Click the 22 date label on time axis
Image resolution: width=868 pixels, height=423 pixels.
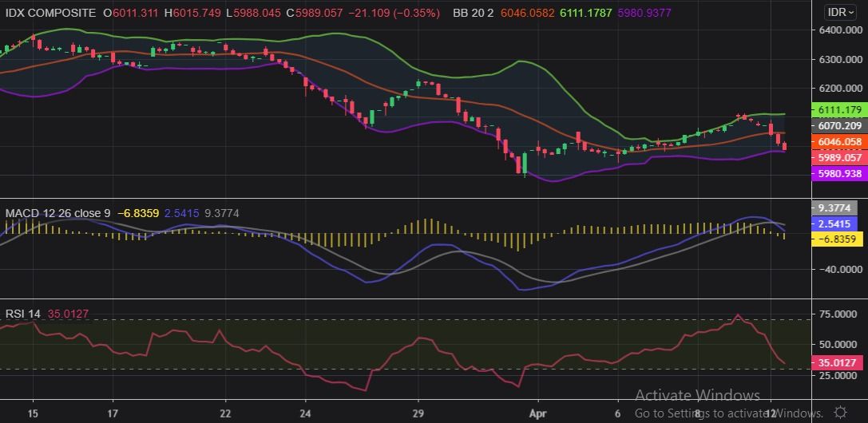[x=225, y=413]
